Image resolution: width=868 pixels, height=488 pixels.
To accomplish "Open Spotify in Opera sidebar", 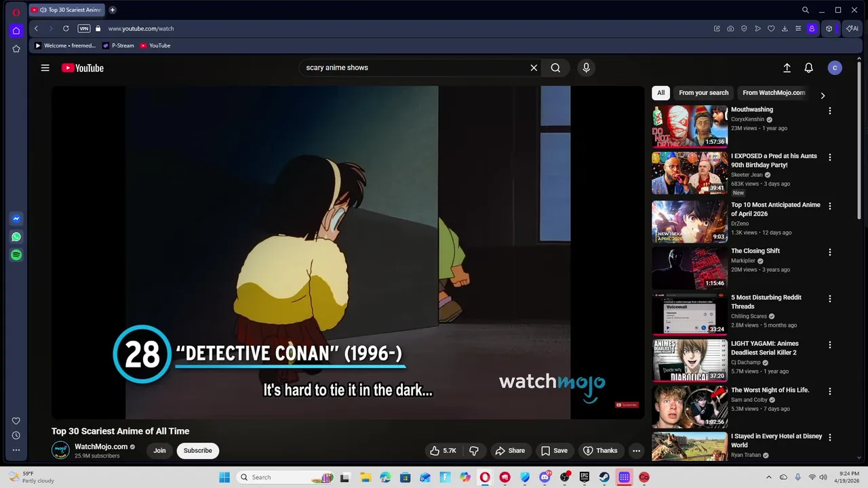I will (16, 255).
